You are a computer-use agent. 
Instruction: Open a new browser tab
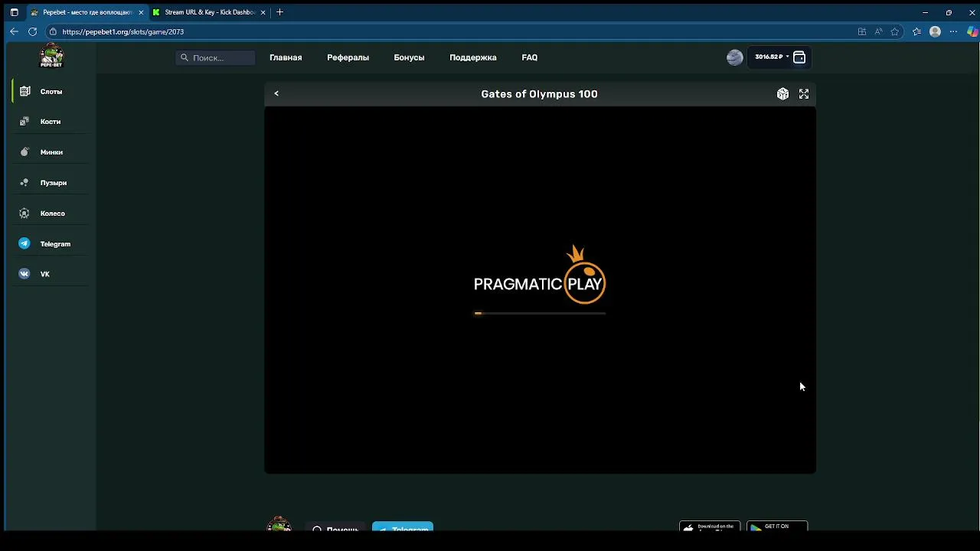pos(279,12)
